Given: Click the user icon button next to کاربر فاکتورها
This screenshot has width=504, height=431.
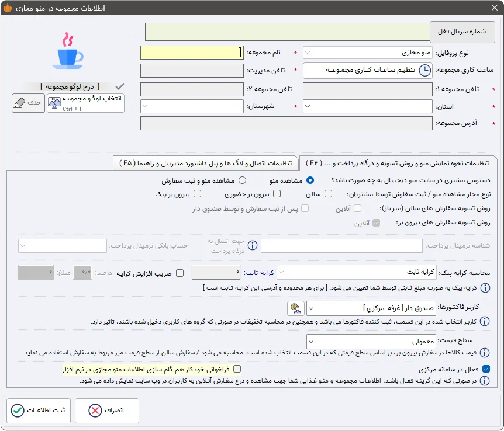Looking at the screenshot, I should (296, 308).
